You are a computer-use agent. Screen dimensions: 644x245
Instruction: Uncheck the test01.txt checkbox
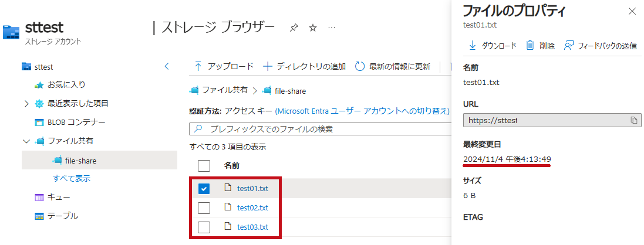(x=204, y=189)
